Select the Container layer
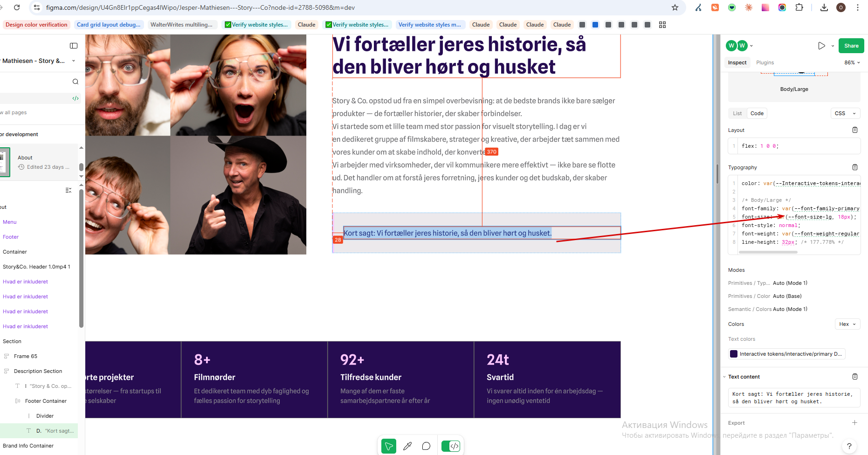Image resolution: width=868 pixels, height=455 pixels. pyautogui.click(x=15, y=252)
